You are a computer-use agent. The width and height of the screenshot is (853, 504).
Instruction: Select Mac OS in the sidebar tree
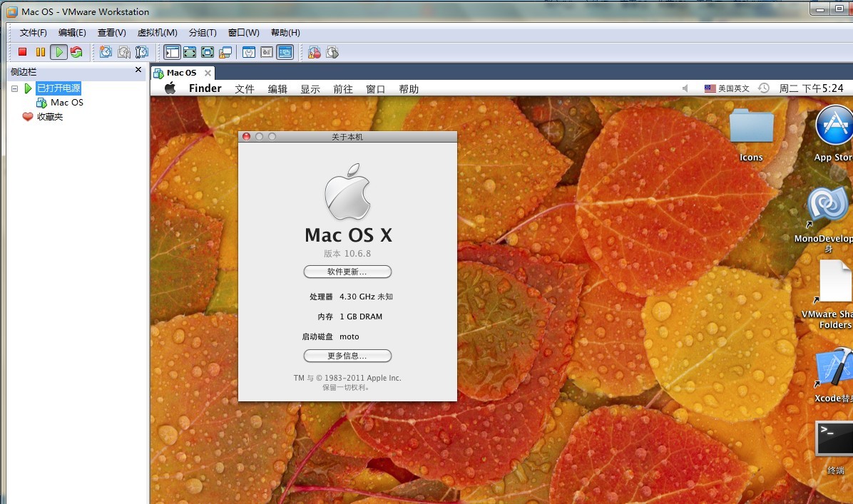pos(67,102)
